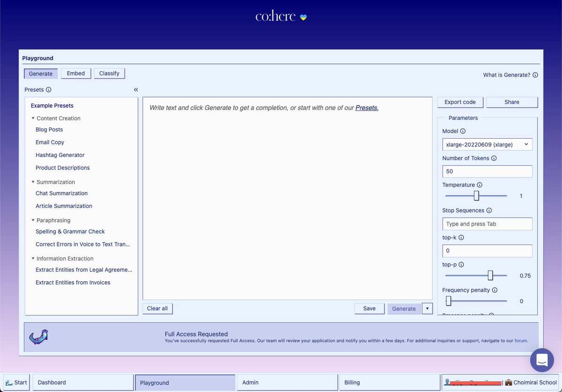Switch to the Classify tab
Screen dimensions: 562x392
tap(109, 74)
